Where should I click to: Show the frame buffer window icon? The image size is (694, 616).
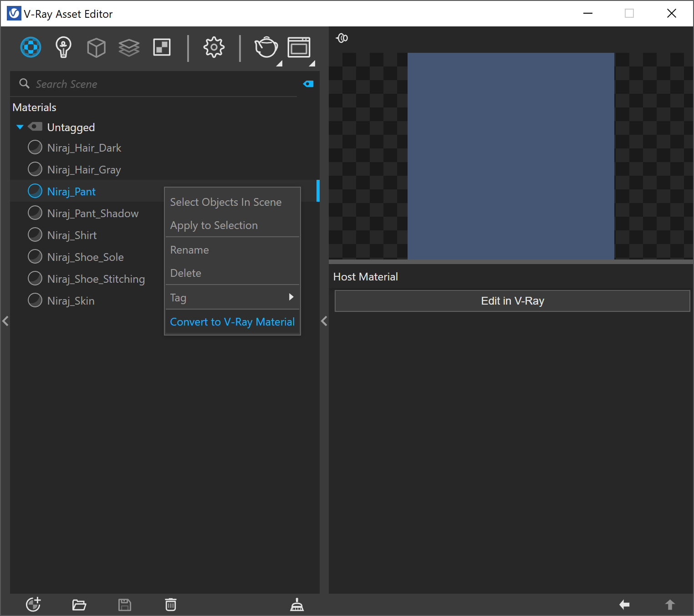pyautogui.click(x=299, y=47)
